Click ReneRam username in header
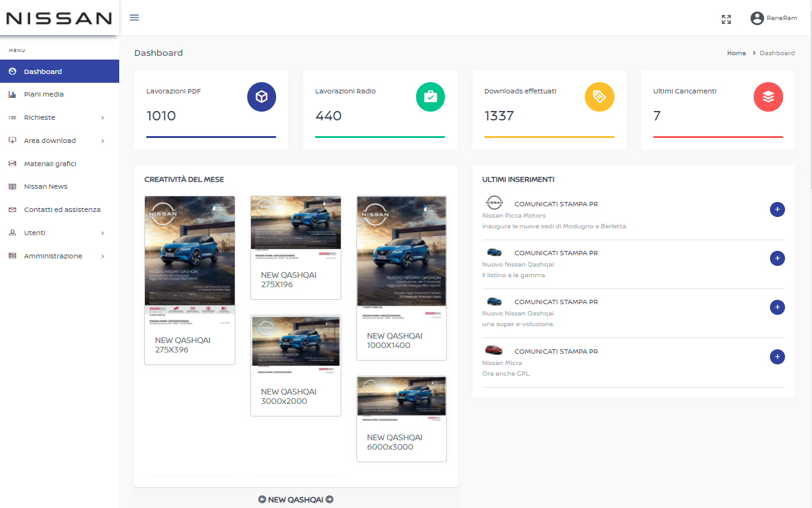Image resolution: width=812 pixels, height=508 pixels. point(782,18)
